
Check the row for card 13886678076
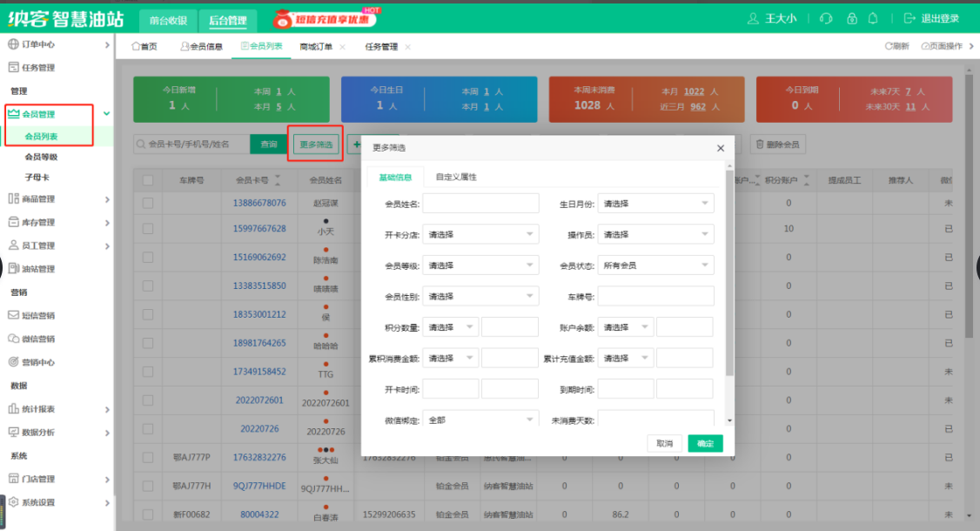(148, 204)
